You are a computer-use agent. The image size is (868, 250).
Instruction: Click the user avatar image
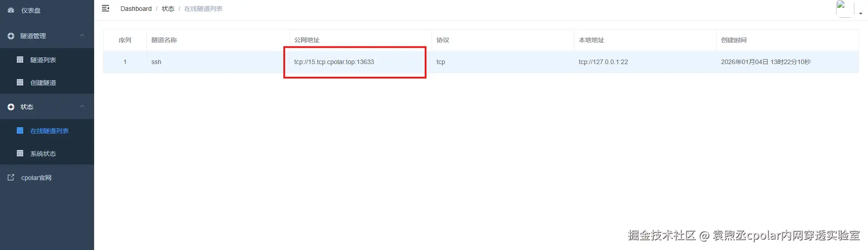[x=845, y=9]
